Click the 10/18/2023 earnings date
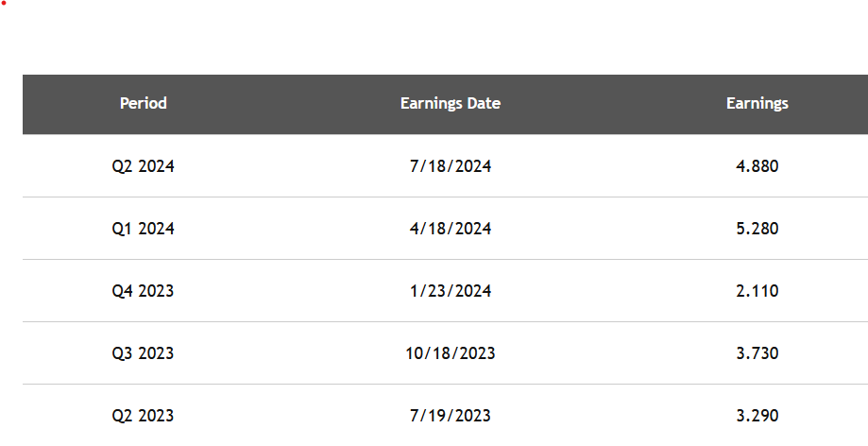The image size is (868, 446). [x=450, y=353]
